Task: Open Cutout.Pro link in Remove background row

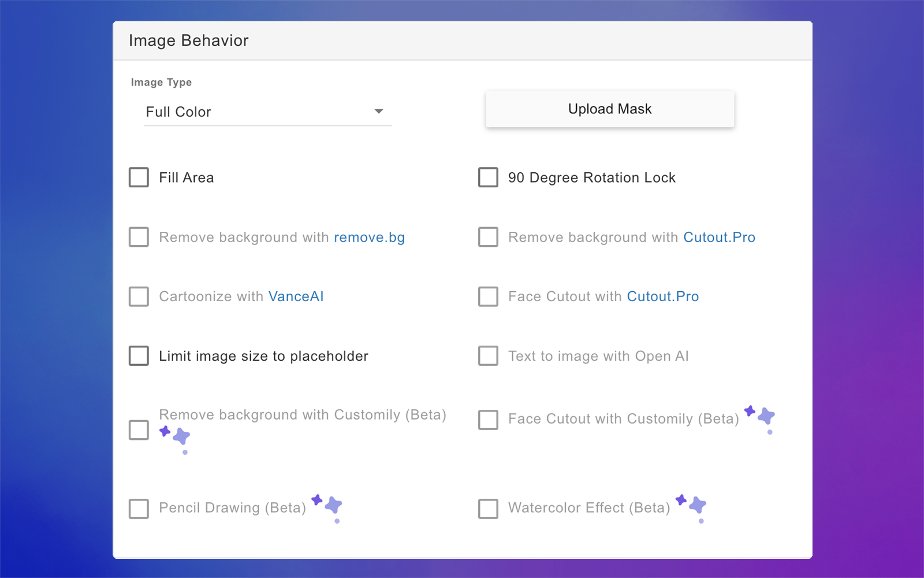Action: tap(719, 238)
